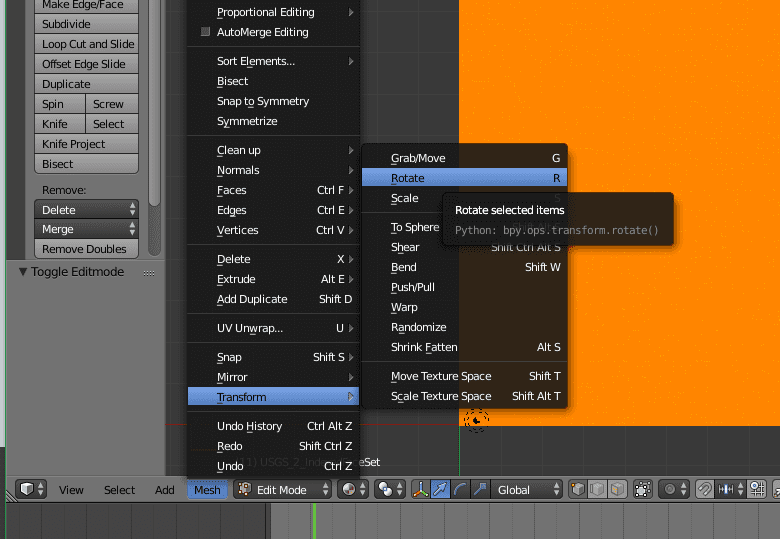Viewport: 780px width, 539px height.
Task: Choose Move Texture Space entry
Action: [x=464, y=376]
